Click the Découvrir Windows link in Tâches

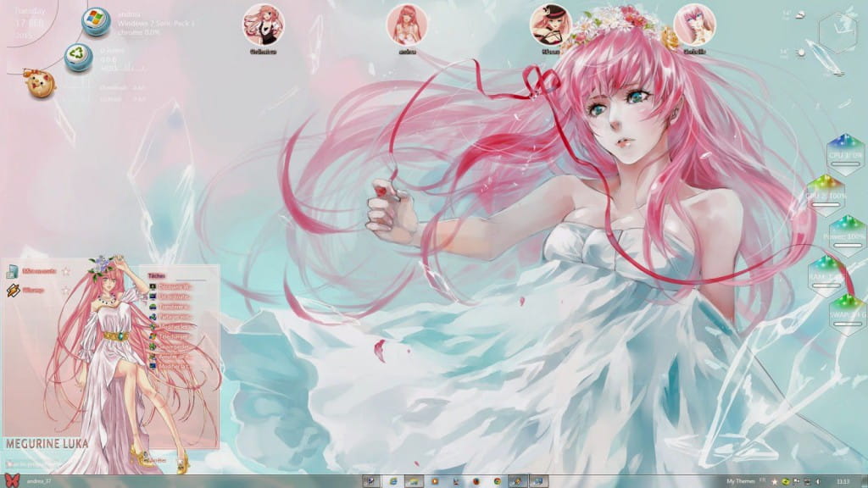(172, 287)
